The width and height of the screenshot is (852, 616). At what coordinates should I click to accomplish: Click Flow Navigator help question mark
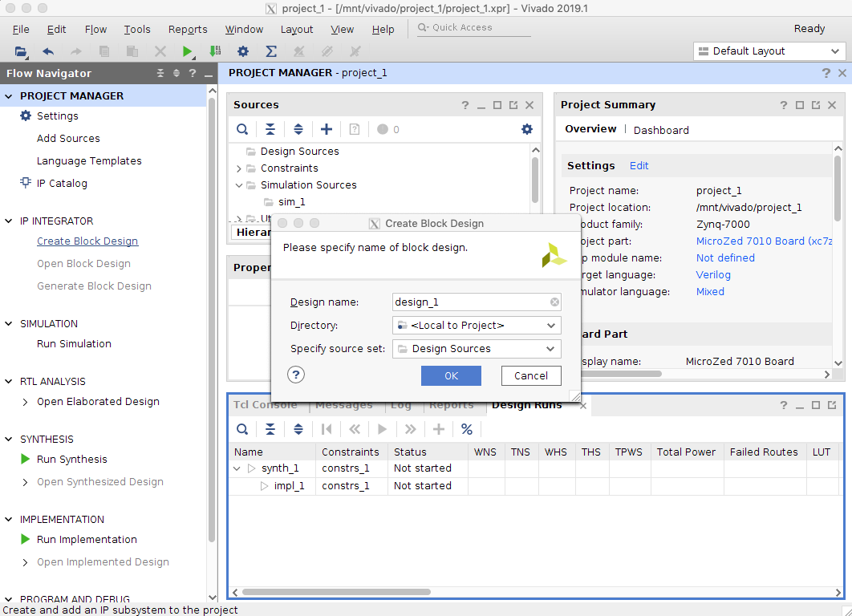[193, 73]
